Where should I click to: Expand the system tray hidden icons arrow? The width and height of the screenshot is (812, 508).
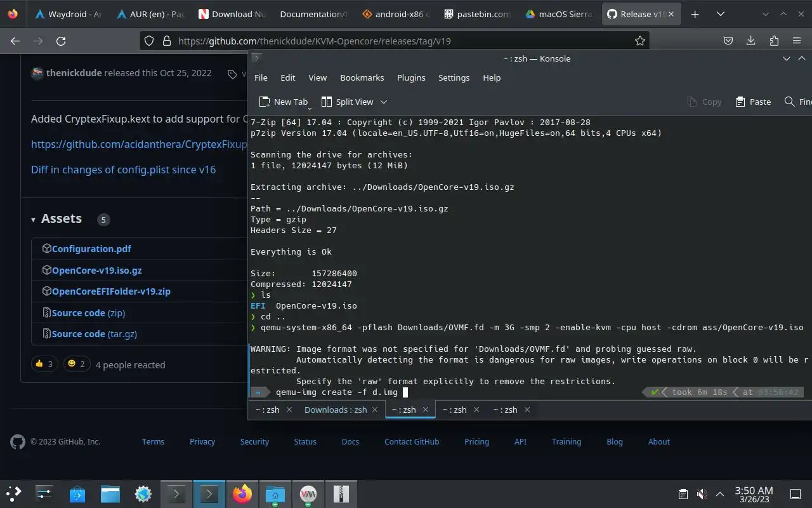coord(720,494)
